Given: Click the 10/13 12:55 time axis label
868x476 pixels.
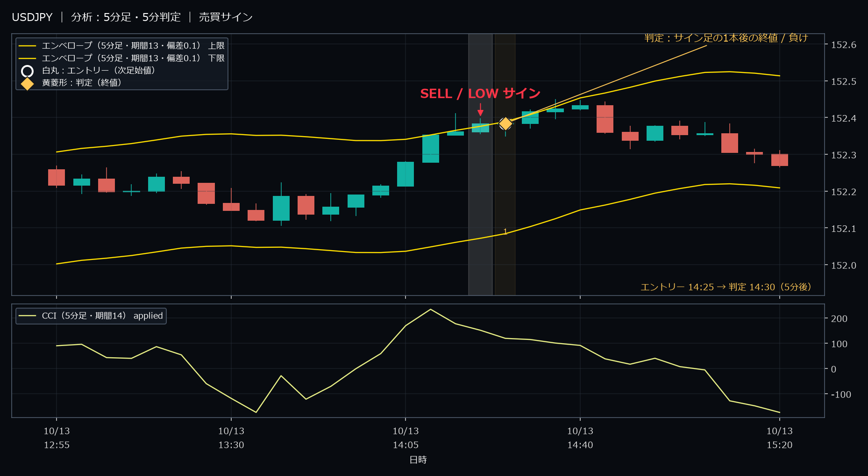Looking at the screenshot, I should click(x=57, y=438).
